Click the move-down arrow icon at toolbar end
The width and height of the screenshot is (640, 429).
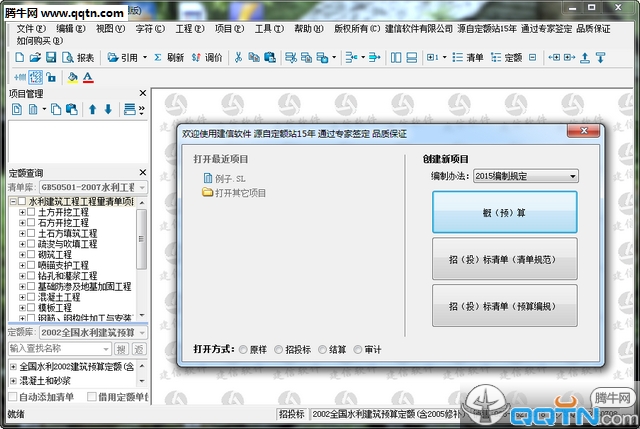pos(600,58)
